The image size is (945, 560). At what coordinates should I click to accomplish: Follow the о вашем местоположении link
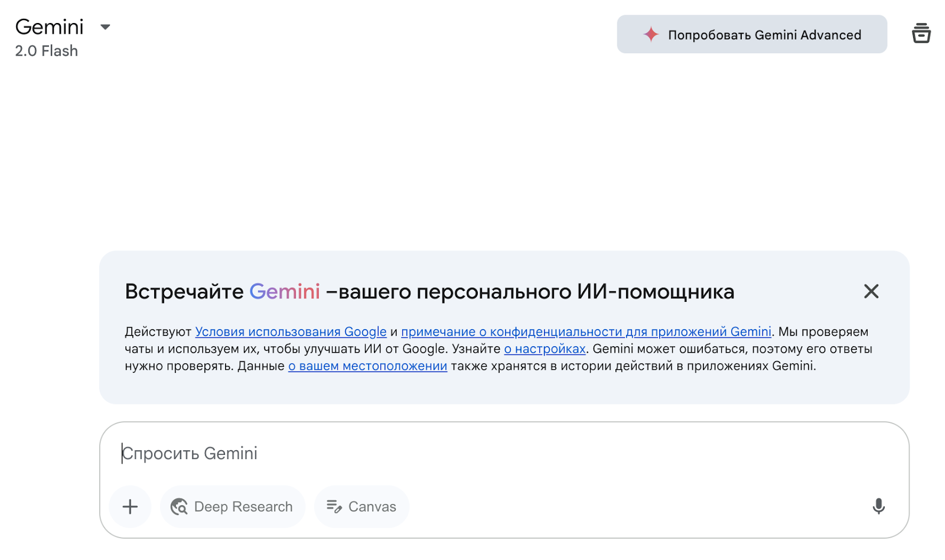367,366
